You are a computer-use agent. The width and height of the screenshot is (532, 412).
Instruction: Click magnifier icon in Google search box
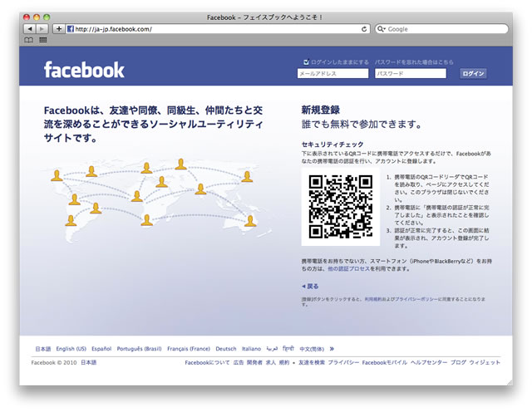(x=381, y=29)
